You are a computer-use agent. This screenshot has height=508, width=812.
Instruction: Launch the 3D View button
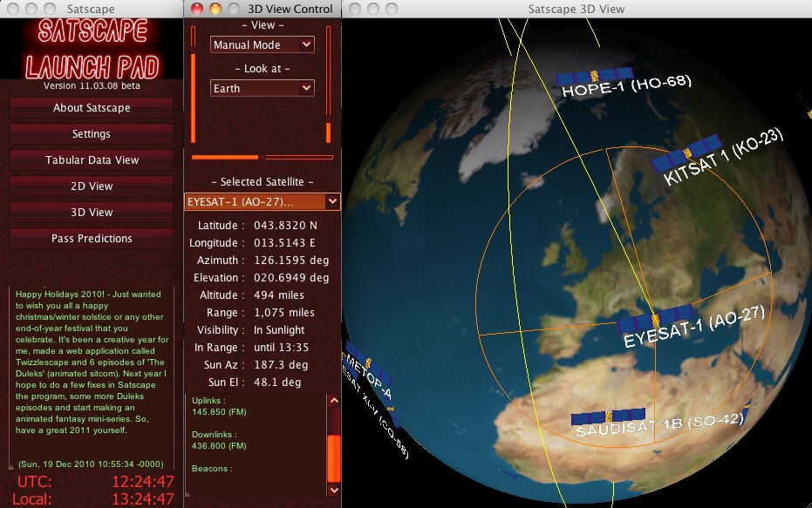pyautogui.click(x=92, y=212)
